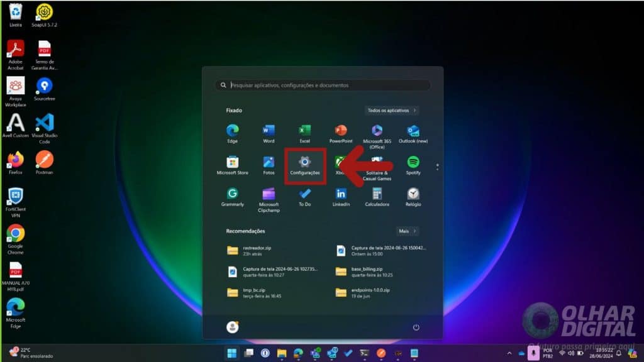Screen dimensions: 644x362
Task: Click the Windows Start button on taskbar
Action: 232,353
